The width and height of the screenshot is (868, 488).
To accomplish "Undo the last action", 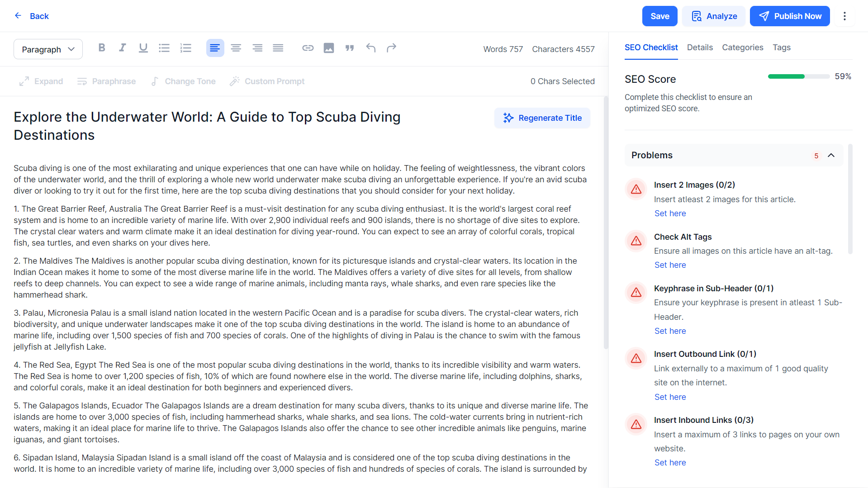I will 371,48.
